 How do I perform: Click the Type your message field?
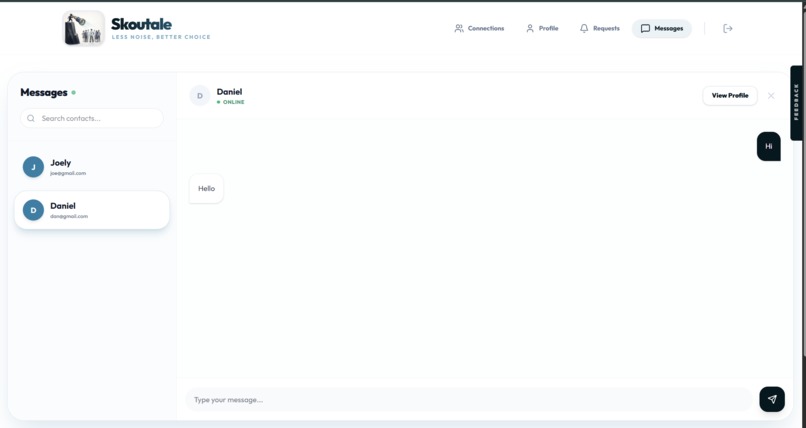click(x=469, y=400)
